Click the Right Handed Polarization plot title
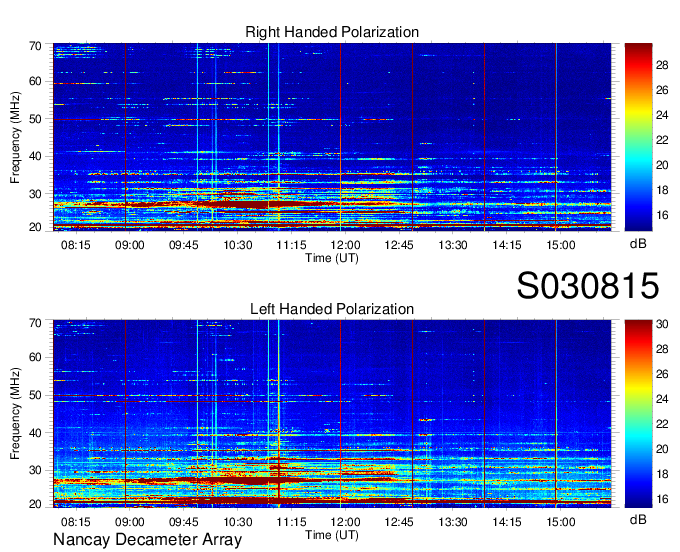680x552 pixels. (332, 32)
